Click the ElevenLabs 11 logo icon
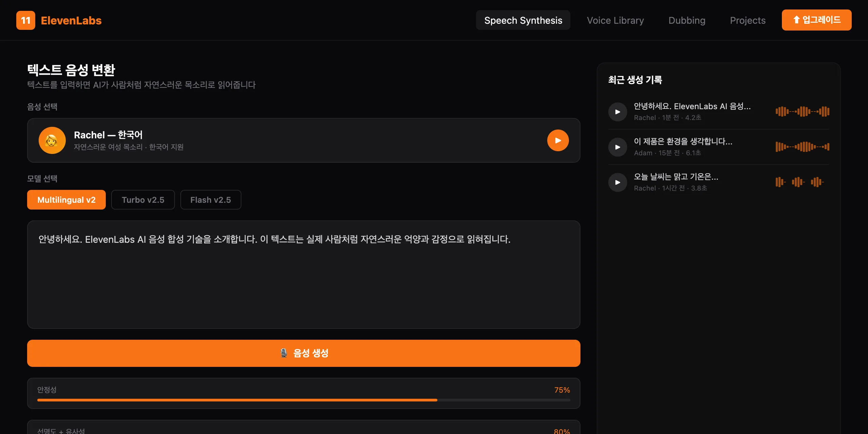This screenshot has height=434, width=868. click(26, 20)
